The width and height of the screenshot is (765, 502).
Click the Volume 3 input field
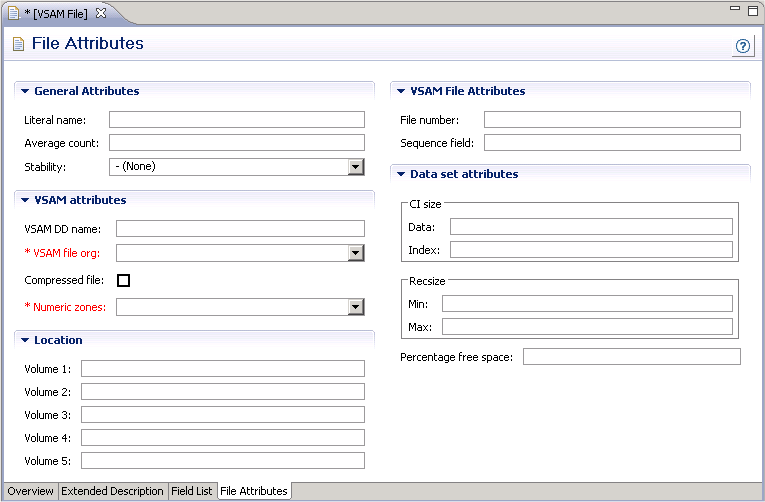tap(222, 414)
